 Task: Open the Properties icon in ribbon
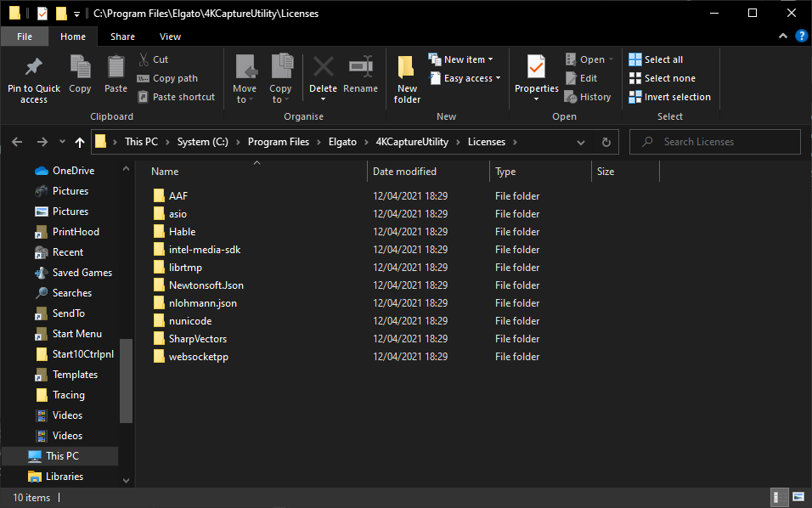tap(536, 68)
